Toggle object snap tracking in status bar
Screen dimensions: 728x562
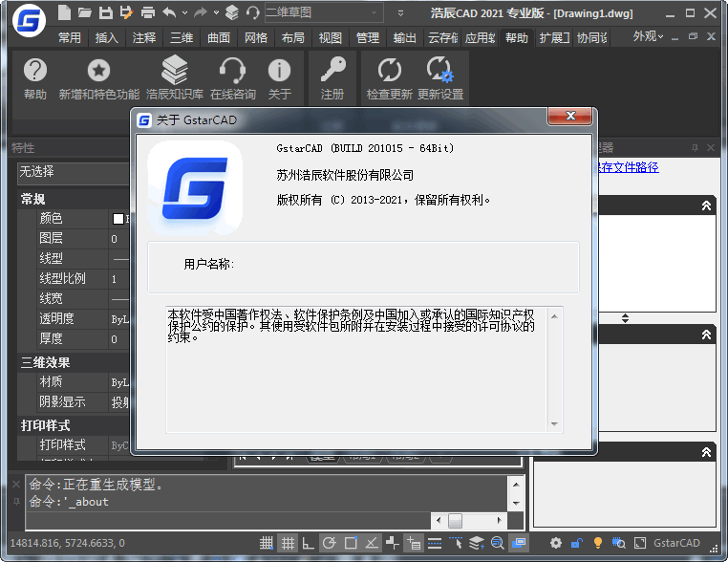[x=372, y=543]
